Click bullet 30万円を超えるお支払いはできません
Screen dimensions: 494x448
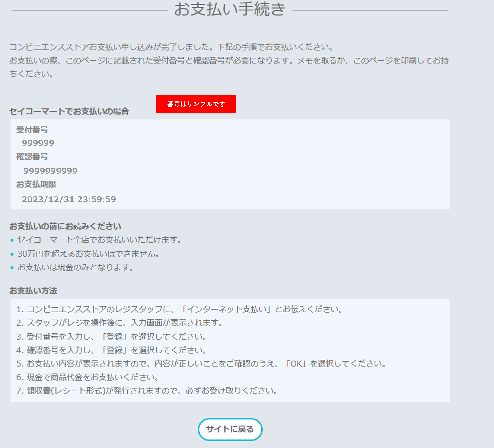tap(89, 254)
